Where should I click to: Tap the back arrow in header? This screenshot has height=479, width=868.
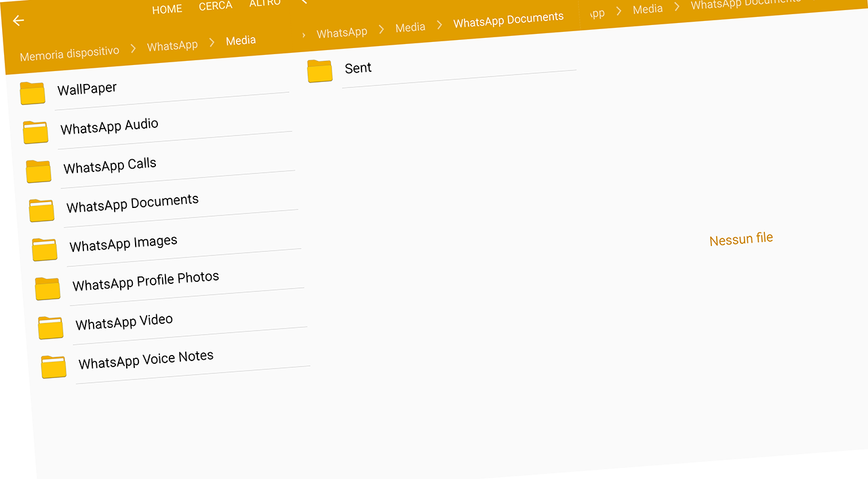tap(18, 21)
